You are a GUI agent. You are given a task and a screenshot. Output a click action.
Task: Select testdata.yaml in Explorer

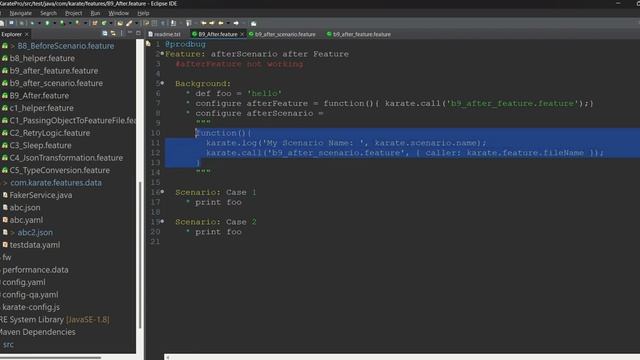(35, 245)
